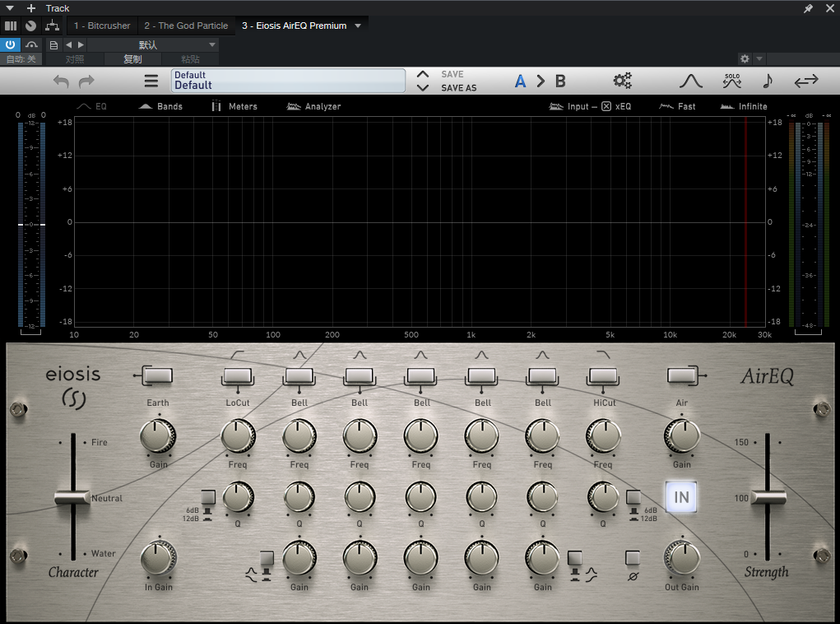Toggle the LoCut band switch

238,375
